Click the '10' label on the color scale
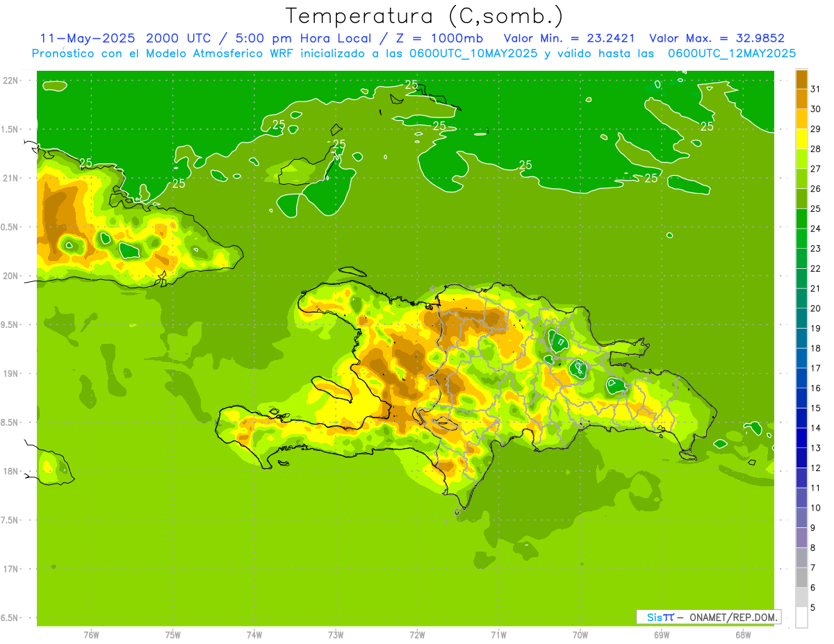The image size is (834, 644). tap(816, 508)
